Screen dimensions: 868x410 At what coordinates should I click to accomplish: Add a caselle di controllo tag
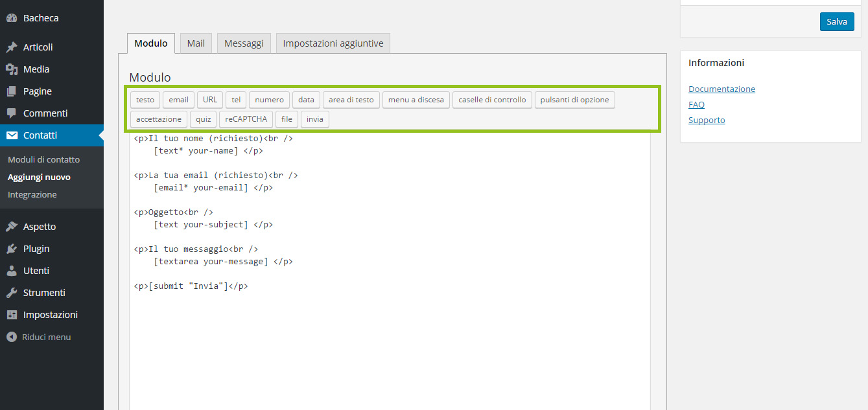(x=492, y=100)
